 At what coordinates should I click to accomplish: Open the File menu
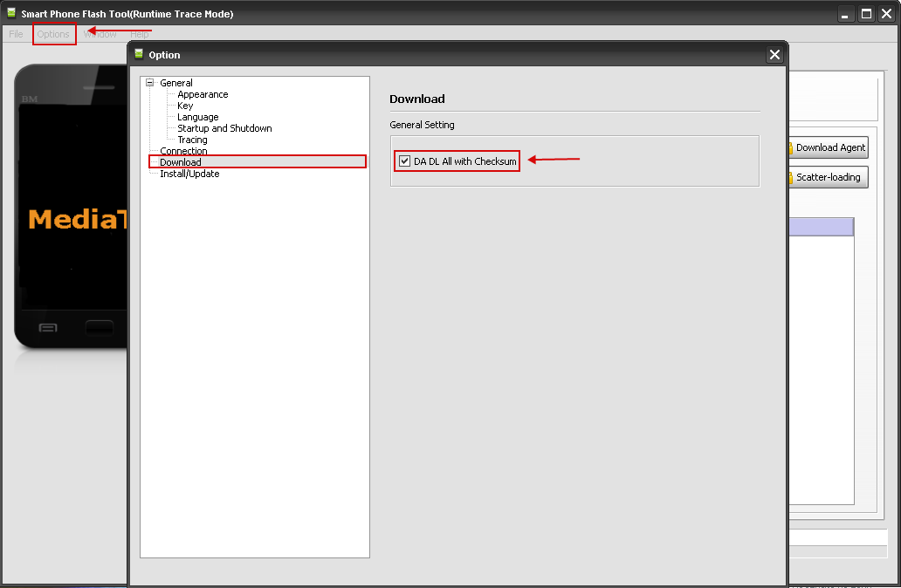coord(16,34)
